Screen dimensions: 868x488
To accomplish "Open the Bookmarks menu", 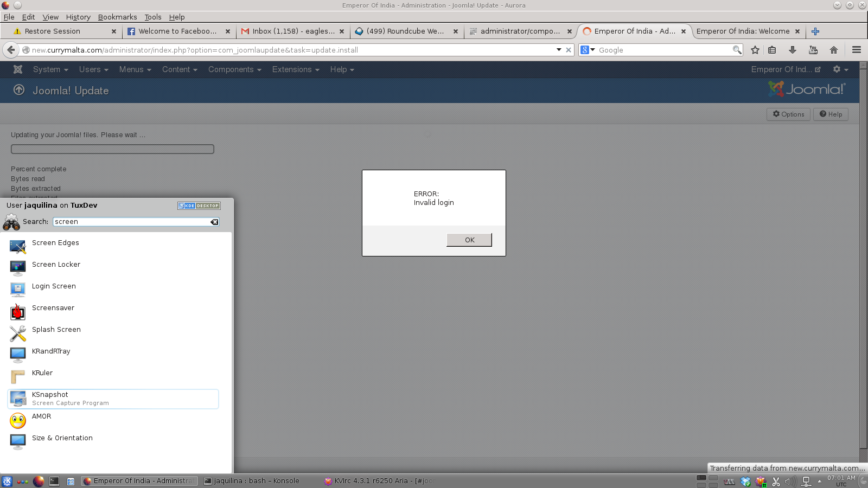I will (118, 17).
